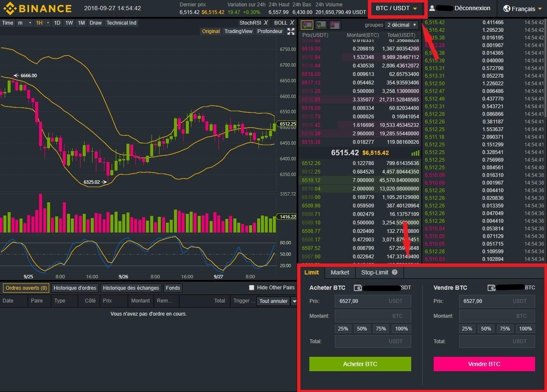Set buy amount to 25%
Screen dimensions: 547x392
coord(343,328)
